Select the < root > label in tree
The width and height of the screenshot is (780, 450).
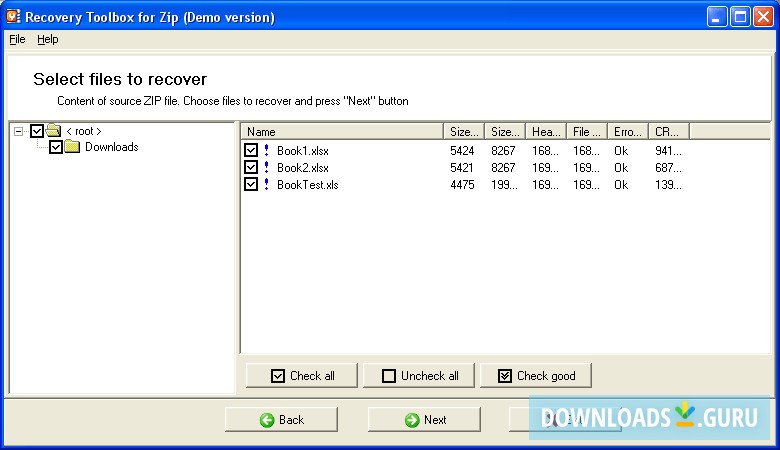click(84, 131)
